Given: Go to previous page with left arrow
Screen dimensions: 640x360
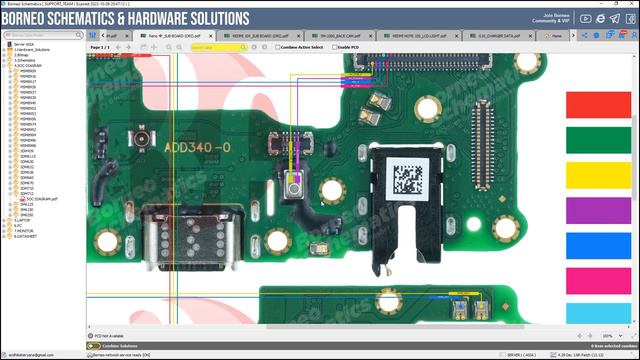Looking at the screenshot, I should tap(118, 47).
